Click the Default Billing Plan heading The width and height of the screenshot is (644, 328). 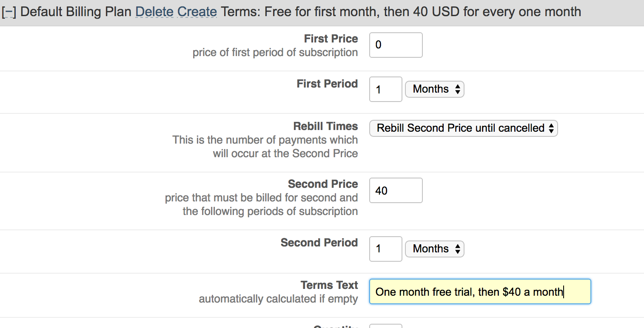76,11
